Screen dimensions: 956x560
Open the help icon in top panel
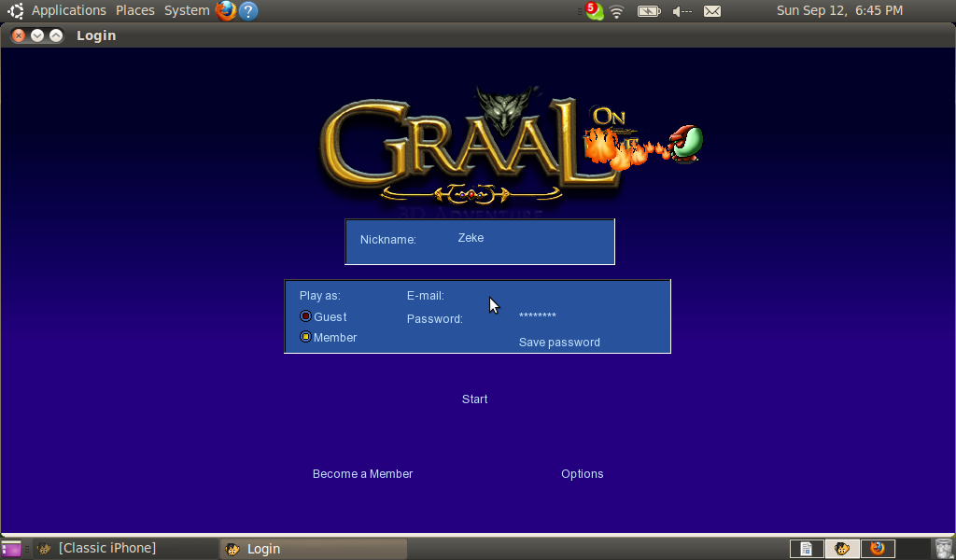tap(248, 11)
